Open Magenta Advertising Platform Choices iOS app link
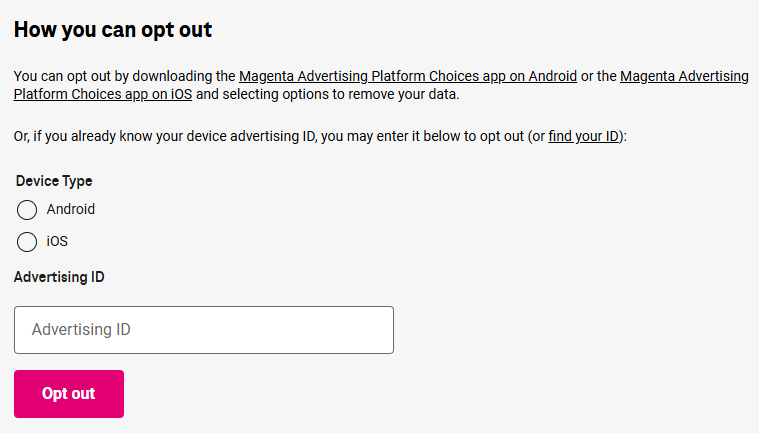 point(684,76)
